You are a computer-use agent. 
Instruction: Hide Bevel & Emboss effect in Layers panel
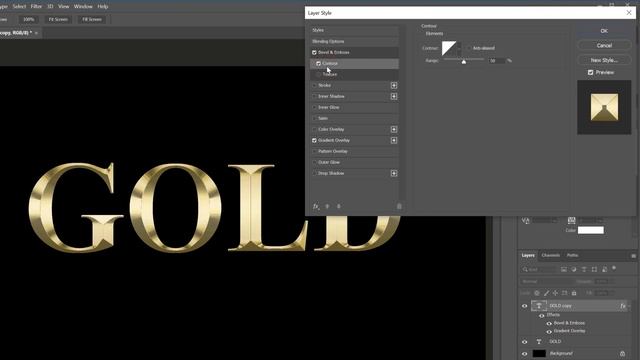(549, 323)
